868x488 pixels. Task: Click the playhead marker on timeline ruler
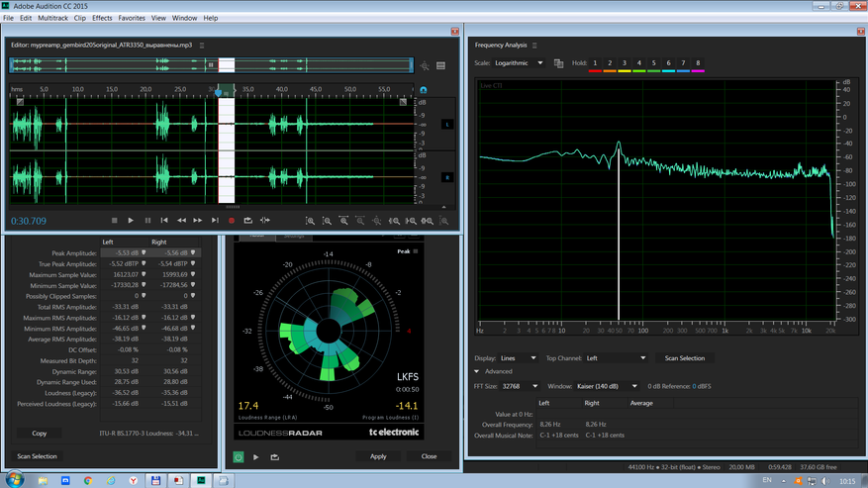click(x=219, y=92)
